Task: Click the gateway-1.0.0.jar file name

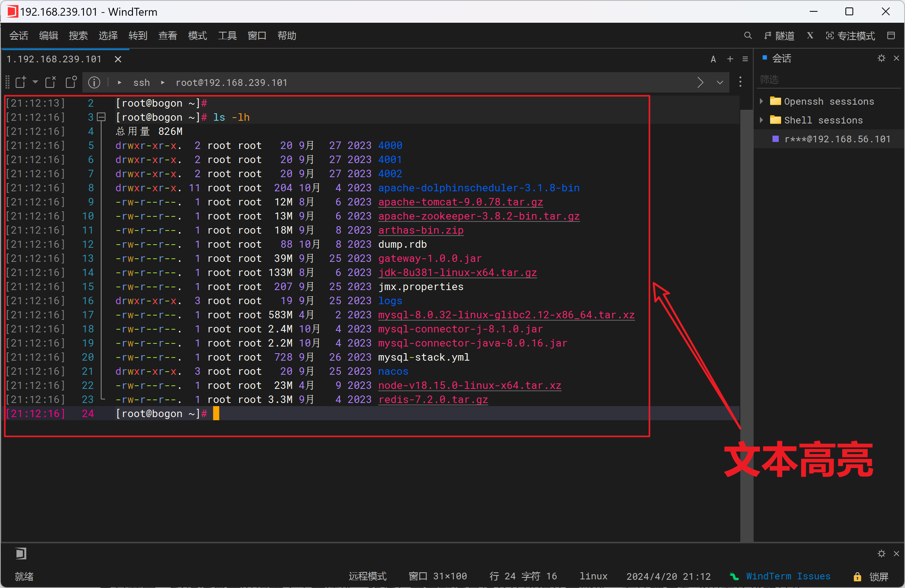Action: (x=430, y=258)
